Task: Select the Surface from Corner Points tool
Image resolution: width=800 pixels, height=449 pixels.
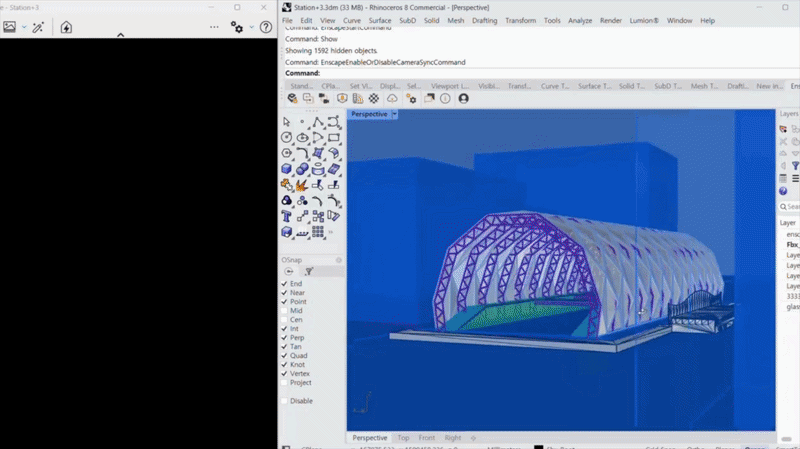Action: coord(318,153)
